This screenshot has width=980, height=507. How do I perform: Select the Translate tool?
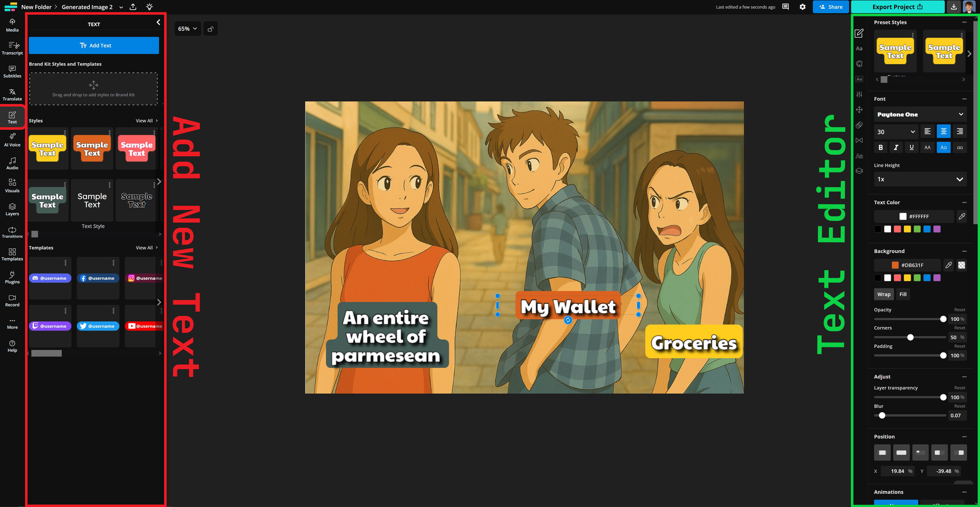12,95
